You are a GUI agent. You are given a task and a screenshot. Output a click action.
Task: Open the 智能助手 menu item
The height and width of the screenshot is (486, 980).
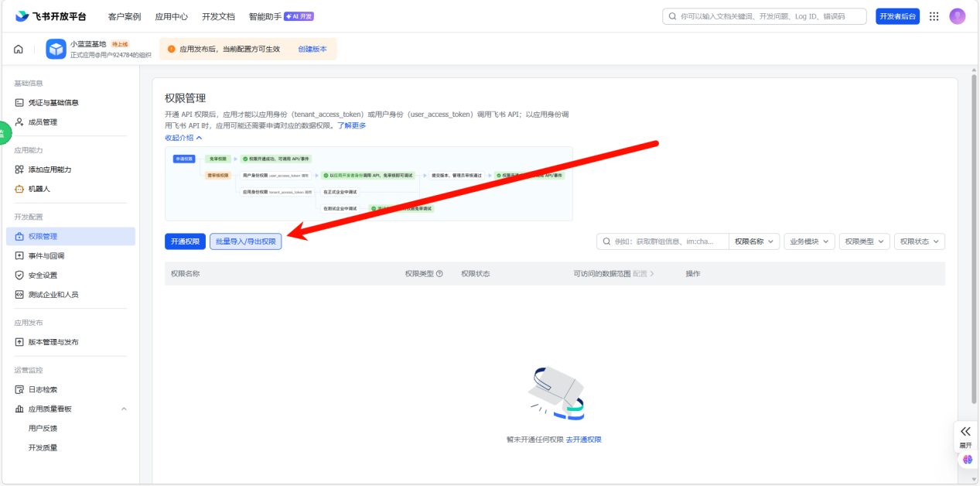point(265,15)
